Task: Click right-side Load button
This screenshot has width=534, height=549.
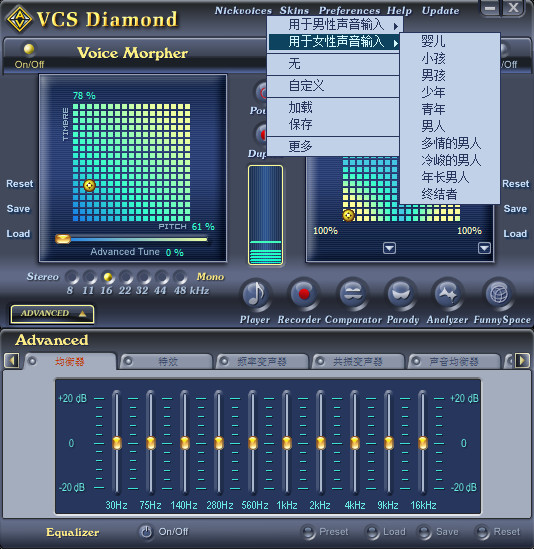Action: 515,234
